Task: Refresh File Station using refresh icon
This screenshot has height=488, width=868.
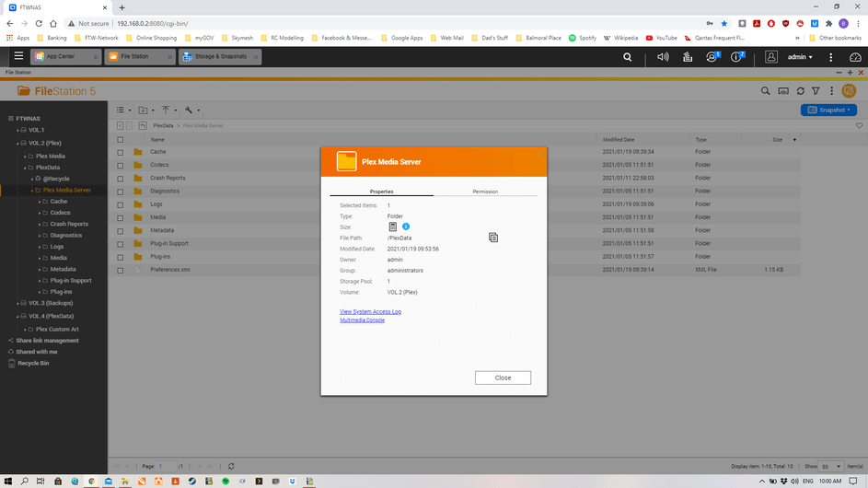Action: [x=801, y=91]
